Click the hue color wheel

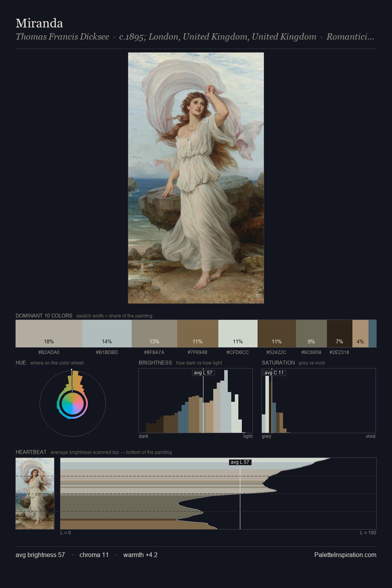(x=73, y=403)
